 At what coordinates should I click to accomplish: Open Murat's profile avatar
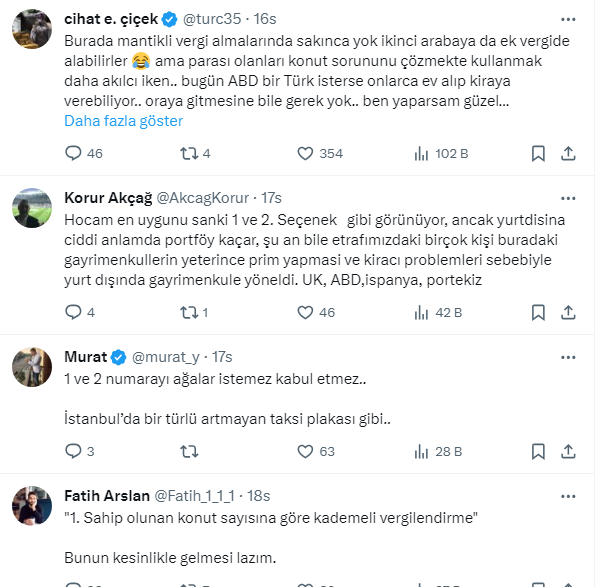click(x=32, y=367)
